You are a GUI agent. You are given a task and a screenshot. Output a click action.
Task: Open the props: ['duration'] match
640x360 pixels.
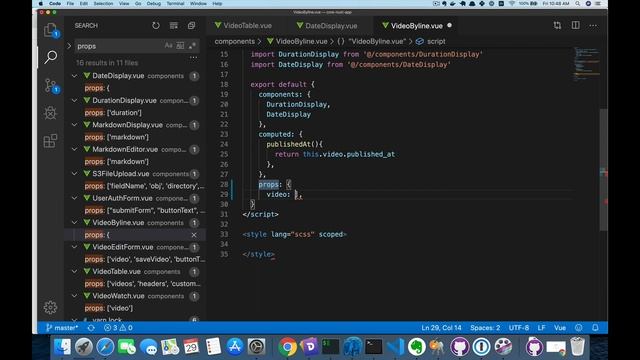[x=113, y=113]
